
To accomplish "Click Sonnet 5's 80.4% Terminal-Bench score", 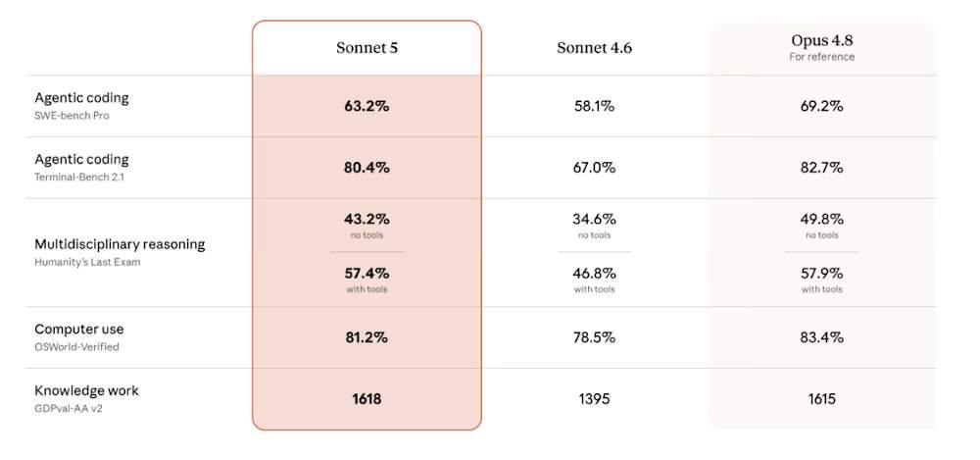I will (367, 168).
